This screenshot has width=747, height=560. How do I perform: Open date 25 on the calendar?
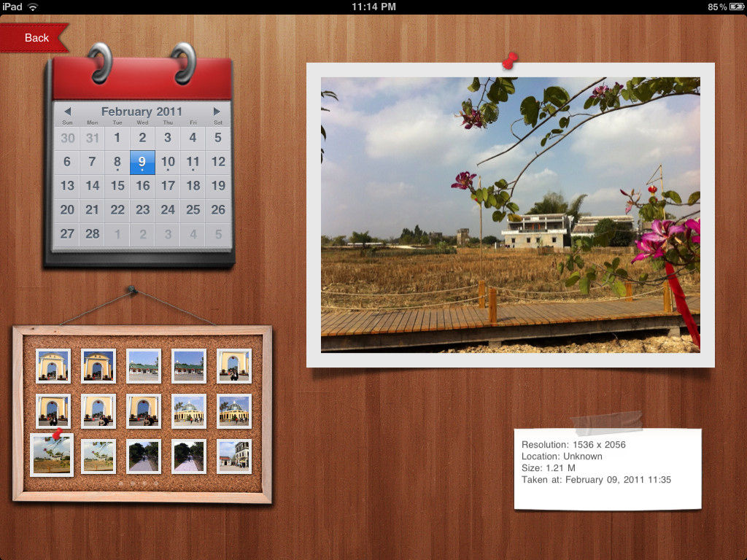[193, 210]
